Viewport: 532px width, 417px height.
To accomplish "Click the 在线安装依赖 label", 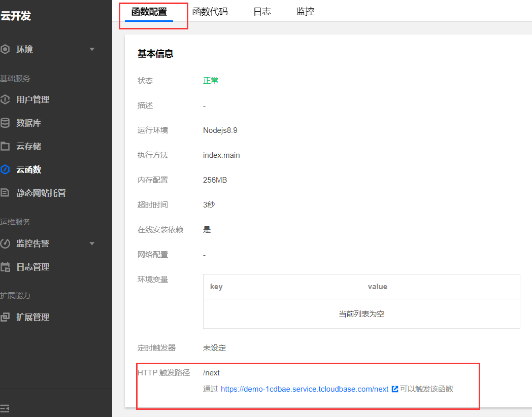I will pos(160,229).
